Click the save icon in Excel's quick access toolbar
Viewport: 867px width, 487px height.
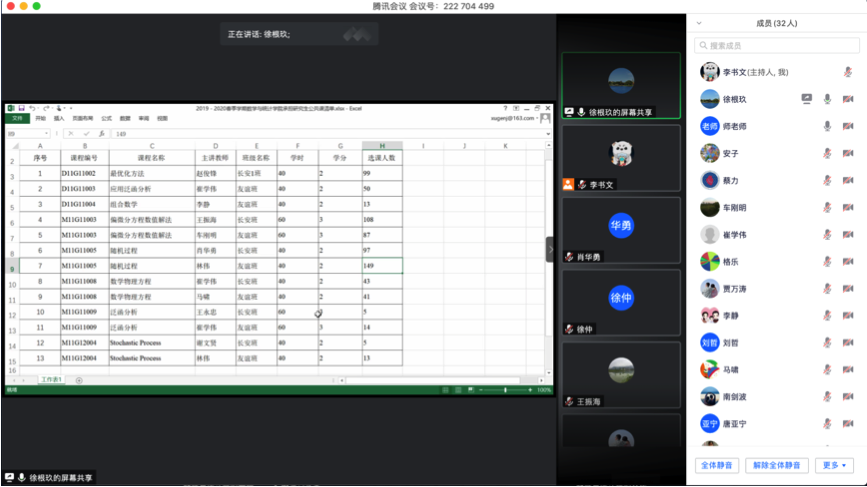coord(21,108)
